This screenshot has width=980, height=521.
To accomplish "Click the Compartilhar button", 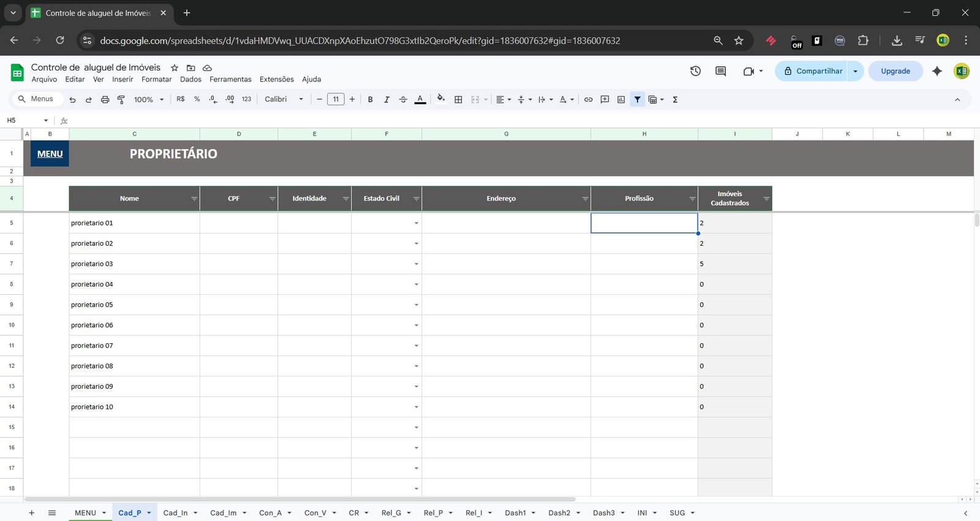I will [812, 71].
